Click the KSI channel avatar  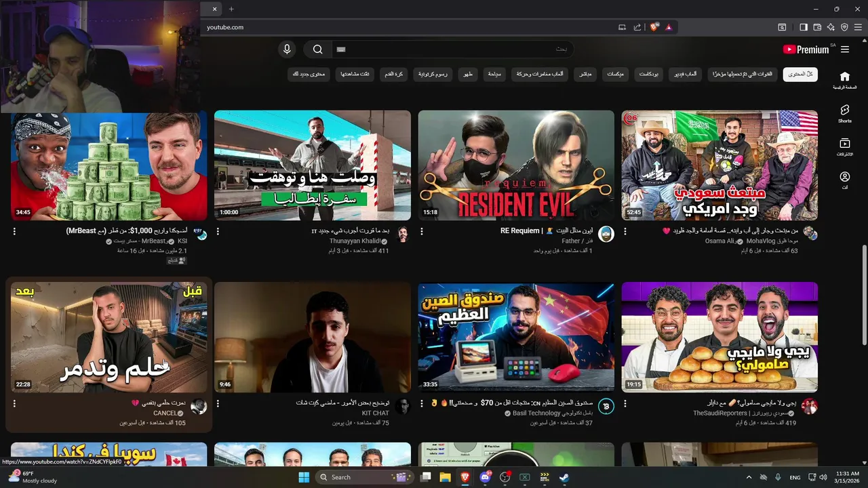[199, 235]
